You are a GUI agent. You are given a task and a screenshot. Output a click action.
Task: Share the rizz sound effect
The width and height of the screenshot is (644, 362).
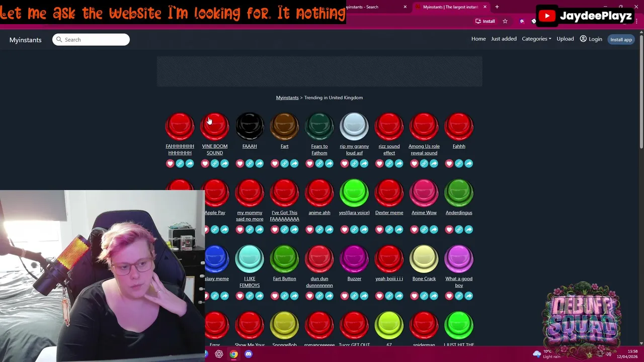pyautogui.click(x=399, y=163)
